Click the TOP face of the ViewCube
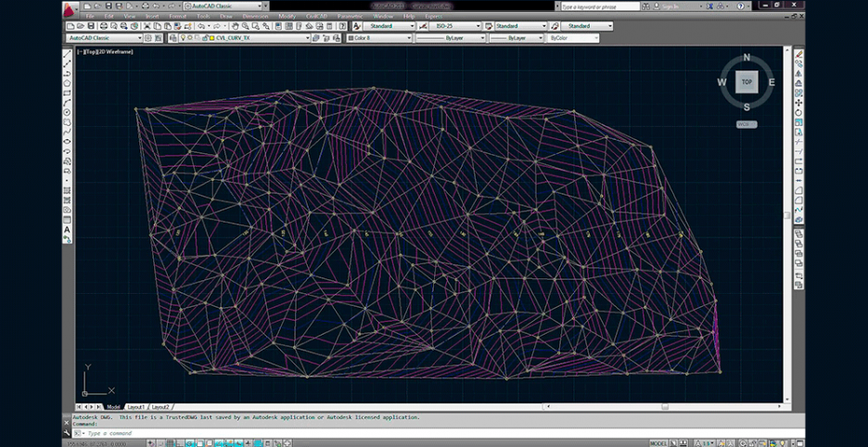Image resolution: width=868 pixels, height=447 pixels. pos(747,82)
